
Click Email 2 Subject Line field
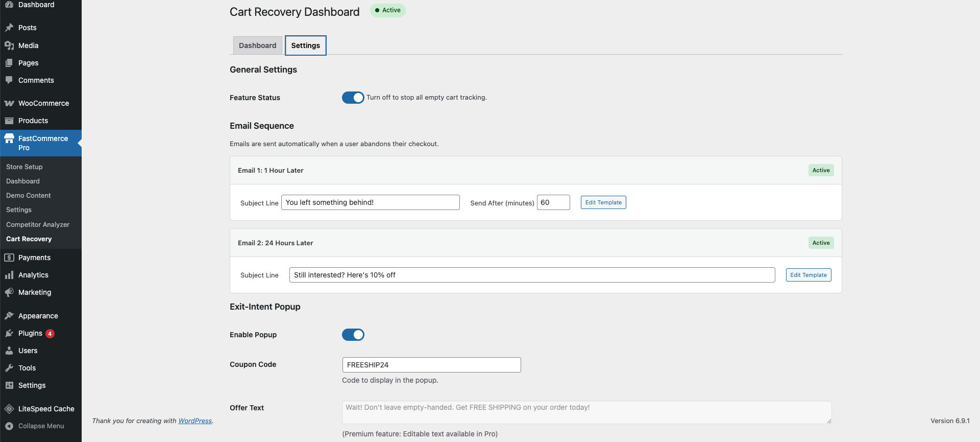pos(532,275)
